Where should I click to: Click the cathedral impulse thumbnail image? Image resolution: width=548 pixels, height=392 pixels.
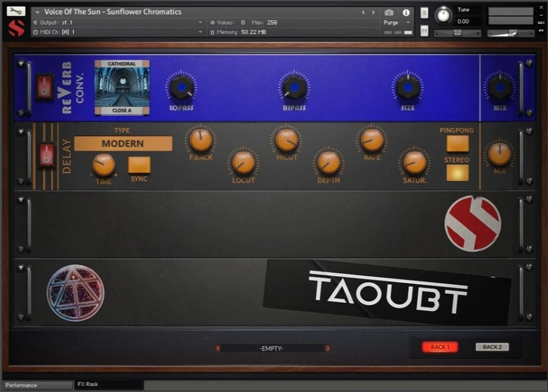[123, 87]
